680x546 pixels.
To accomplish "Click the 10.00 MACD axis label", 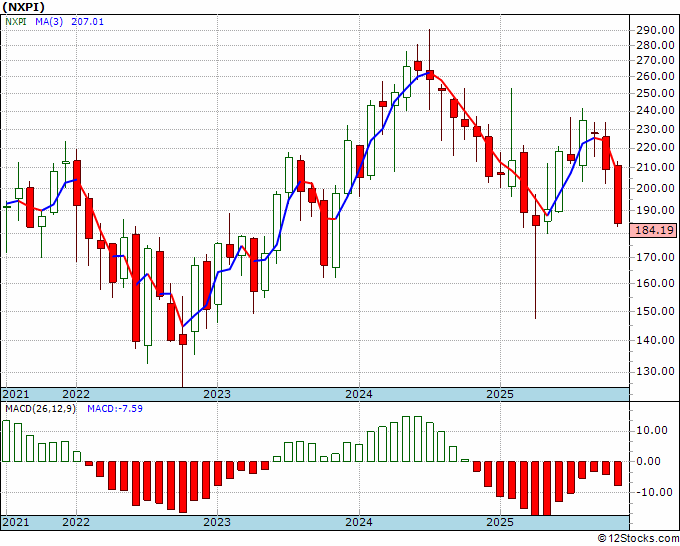I will (x=652, y=430).
